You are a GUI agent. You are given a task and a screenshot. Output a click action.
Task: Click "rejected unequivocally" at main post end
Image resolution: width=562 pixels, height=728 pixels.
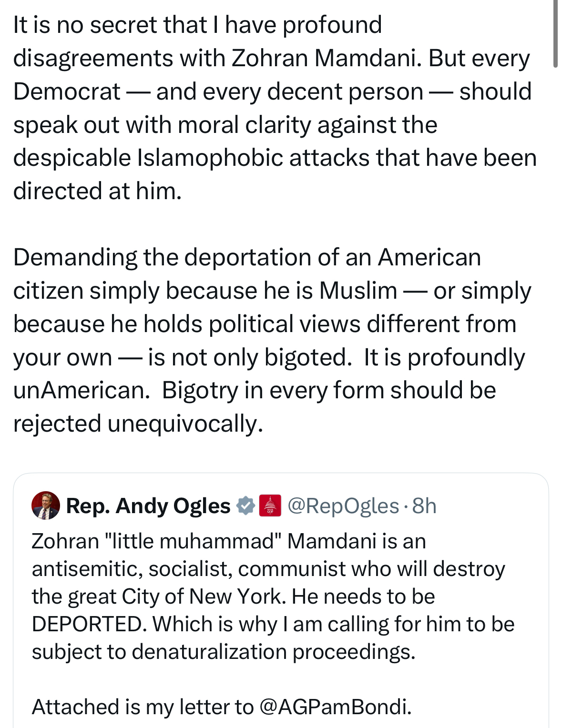(x=138, y=424)
